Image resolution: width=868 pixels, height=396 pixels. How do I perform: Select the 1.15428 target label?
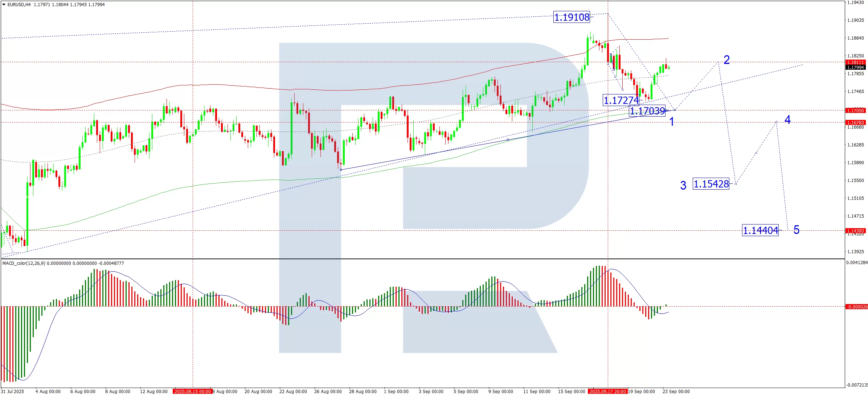[x=711, y=184]
